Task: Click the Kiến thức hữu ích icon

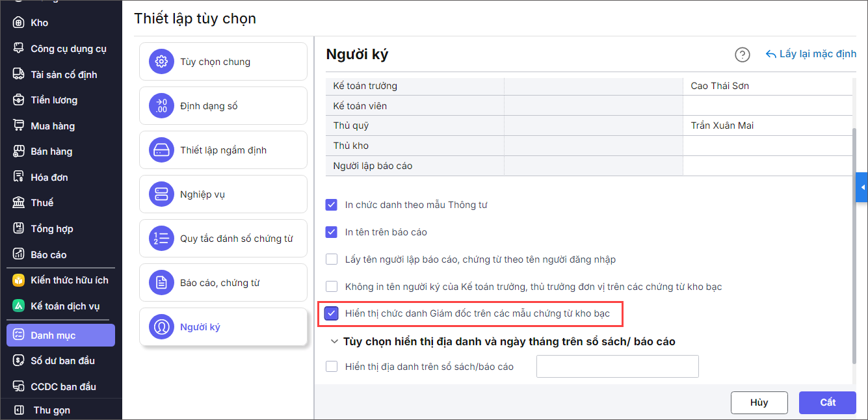Action: 19,280
